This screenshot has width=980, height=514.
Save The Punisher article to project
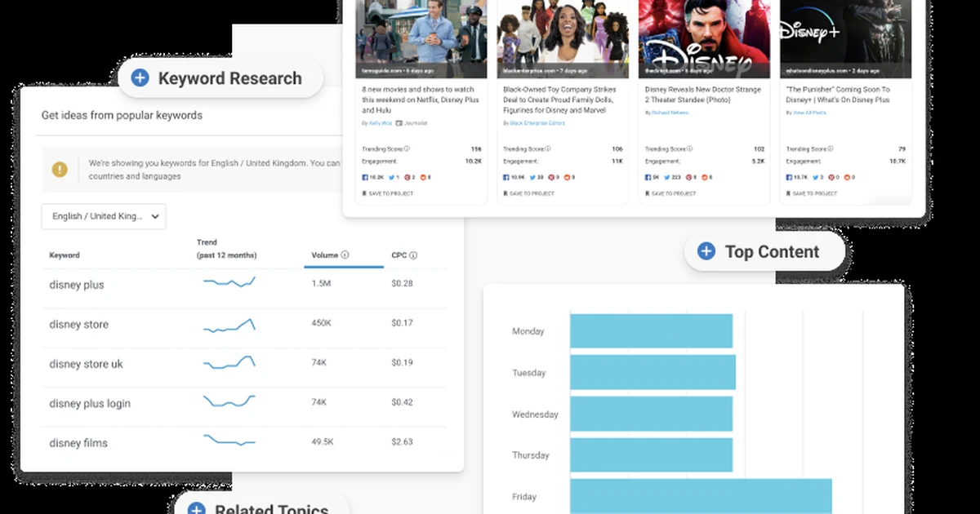[x=812, y=193]
